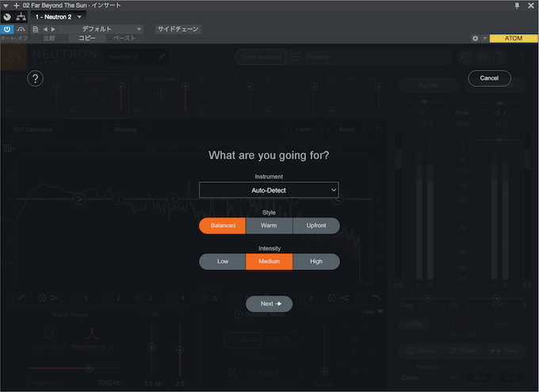
Task: Open the デフォルト preset dropdown
Action: tap(101, 29)
